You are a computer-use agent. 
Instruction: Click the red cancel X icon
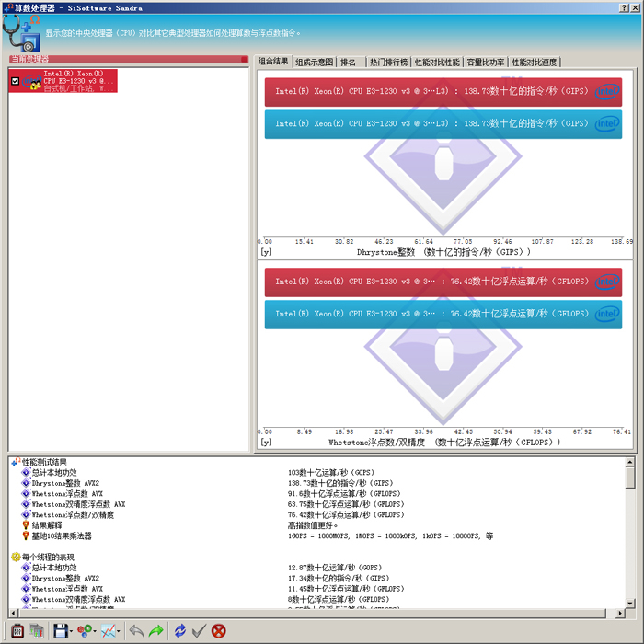pos(219,631)
